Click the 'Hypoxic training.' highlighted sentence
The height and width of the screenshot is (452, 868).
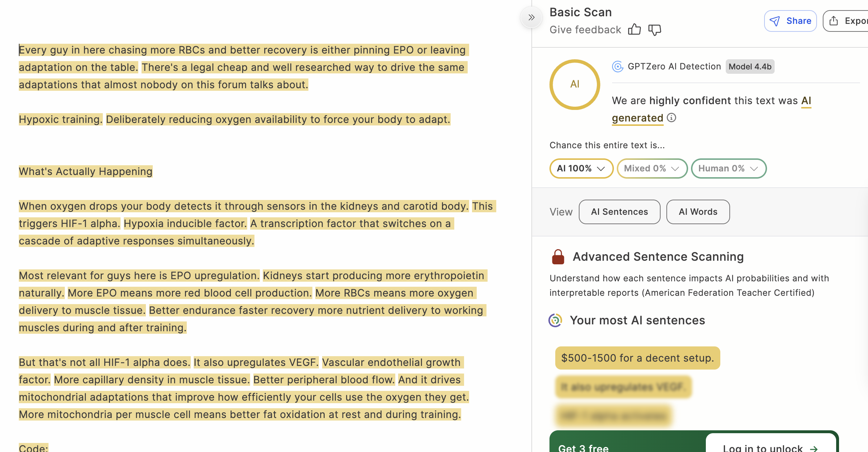[x=60, y=119]
